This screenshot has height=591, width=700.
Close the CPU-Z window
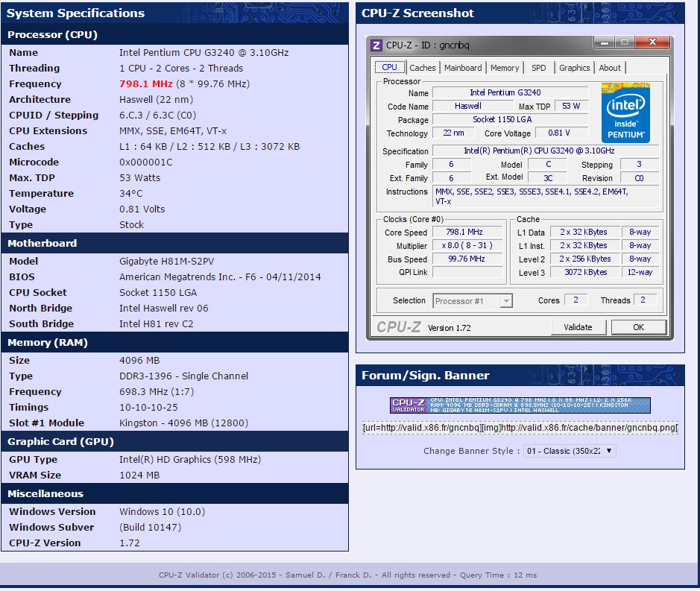pos(654,43)
